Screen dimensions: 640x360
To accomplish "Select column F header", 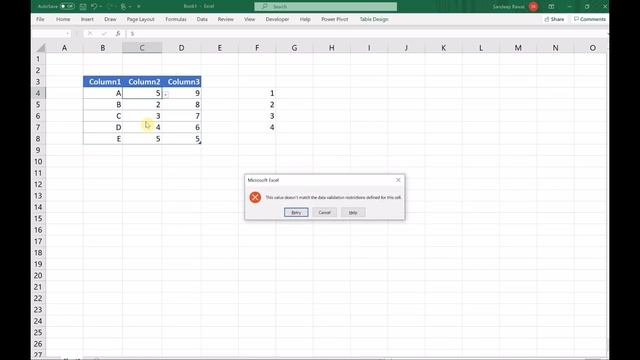I will tap(257, 48).
